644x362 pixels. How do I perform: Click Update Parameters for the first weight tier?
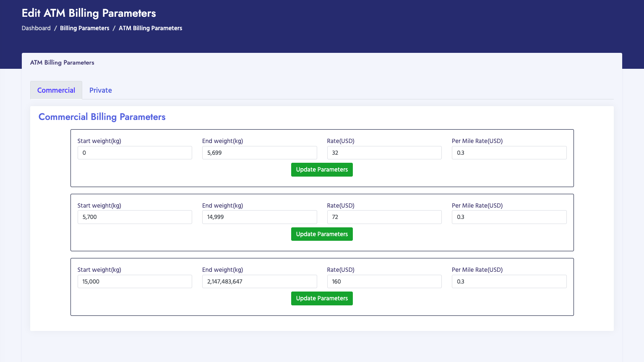click(322, 169)
